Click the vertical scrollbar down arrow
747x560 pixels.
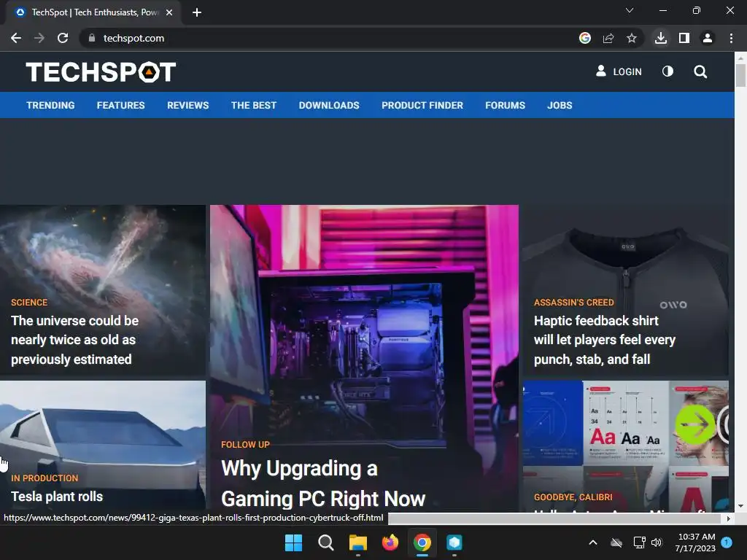[x=740, y=506]
